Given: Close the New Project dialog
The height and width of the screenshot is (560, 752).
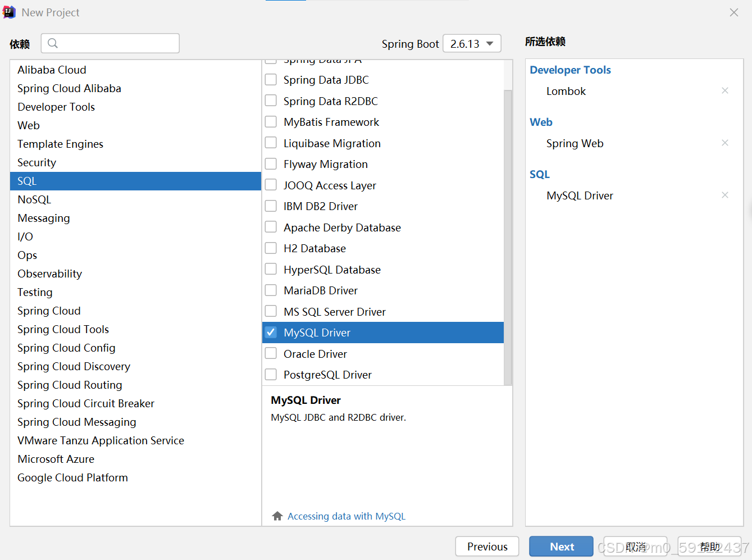Looking at the screenshot, I should point(734,12).
